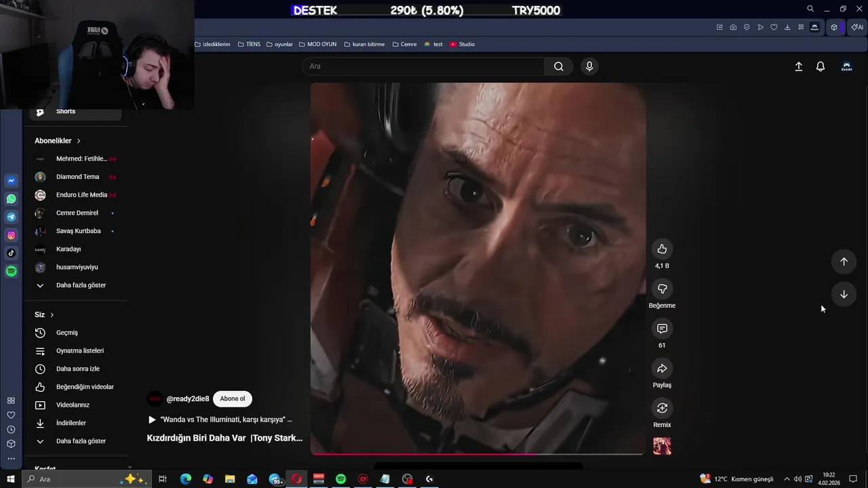Open TikTok in the Opera sidebar
This screenshot has width=868, height=488.
11,253
